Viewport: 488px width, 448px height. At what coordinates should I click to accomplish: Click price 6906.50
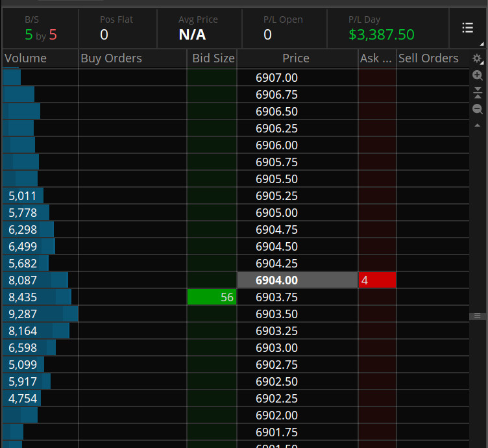(x=276, y=112)
